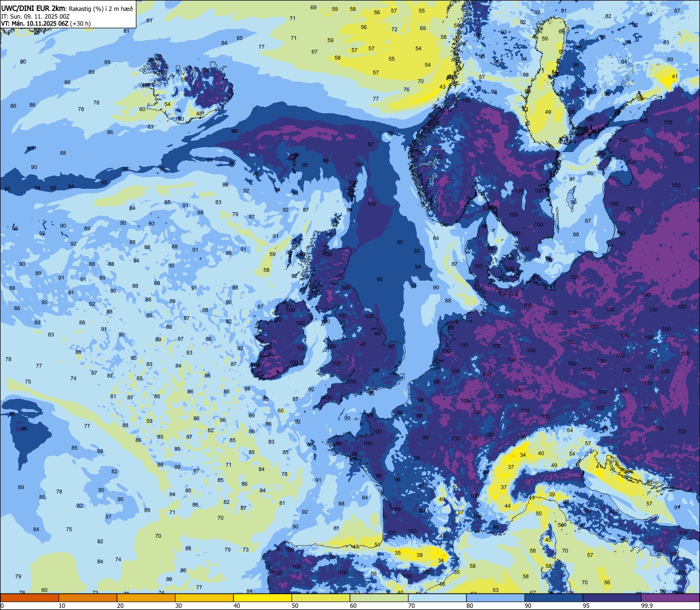
Task: Click the '95' tick label under the legend
Action: pyautogui.click(x=586, y=606)
